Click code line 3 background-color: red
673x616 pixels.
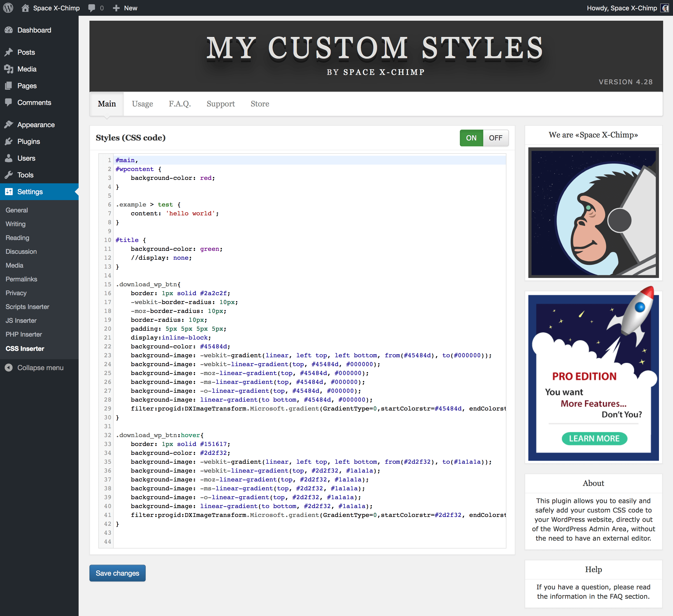[x=173, y=178]
